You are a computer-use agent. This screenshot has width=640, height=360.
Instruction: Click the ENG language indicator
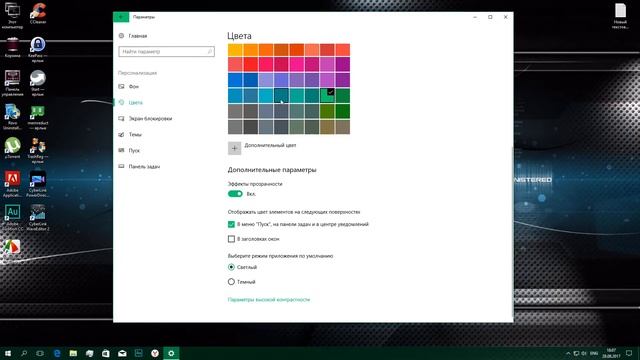[594, 353]
